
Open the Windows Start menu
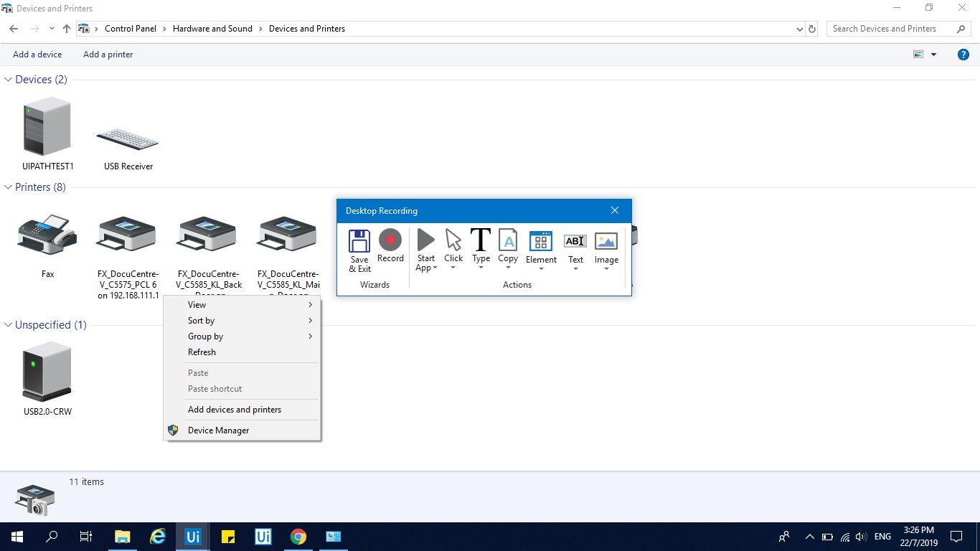point(17,537)
